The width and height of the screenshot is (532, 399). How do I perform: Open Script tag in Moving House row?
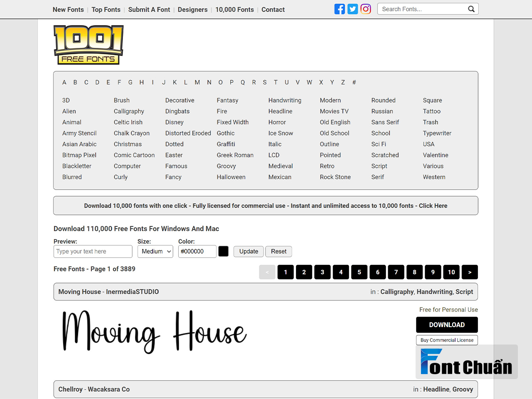[464, 292]
